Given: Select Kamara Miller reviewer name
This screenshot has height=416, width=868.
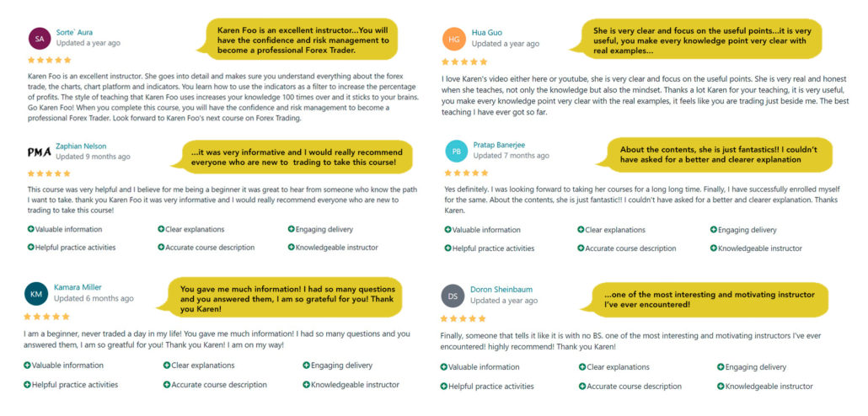Looking at the screenshot, I should 78,287.
